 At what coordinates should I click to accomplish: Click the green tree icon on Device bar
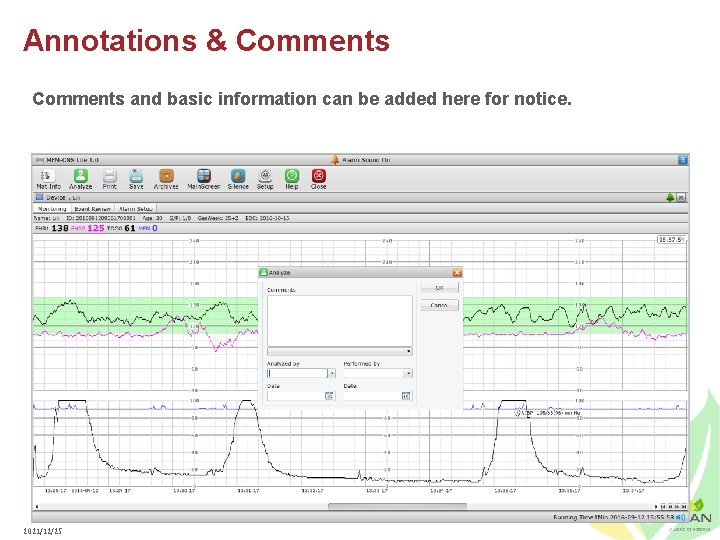click(670, 197)
